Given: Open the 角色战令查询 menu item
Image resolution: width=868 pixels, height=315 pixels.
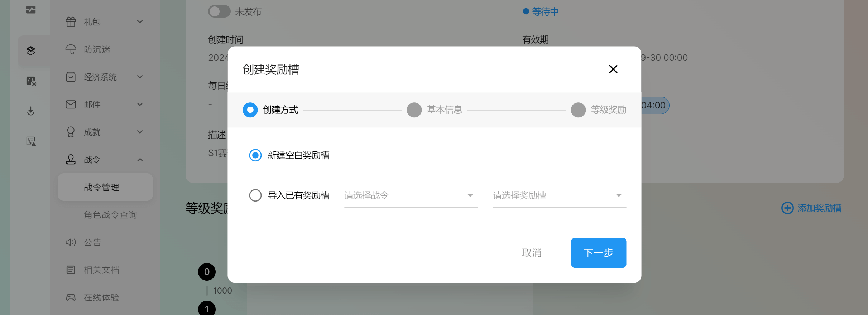Looking at the screenshot, I should coord(110,215).
